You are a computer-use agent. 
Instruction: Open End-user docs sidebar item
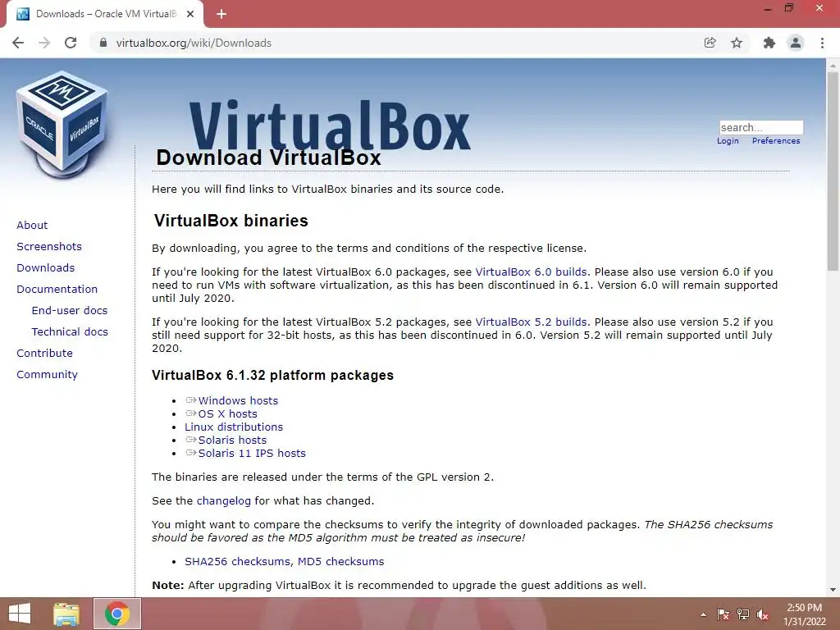click(x=70, y=311)
